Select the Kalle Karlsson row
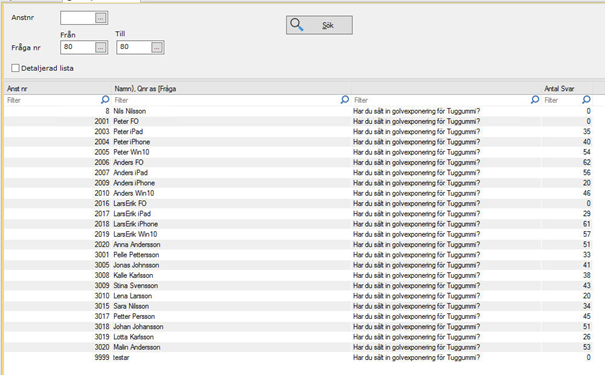 click(x=298, y=275)
